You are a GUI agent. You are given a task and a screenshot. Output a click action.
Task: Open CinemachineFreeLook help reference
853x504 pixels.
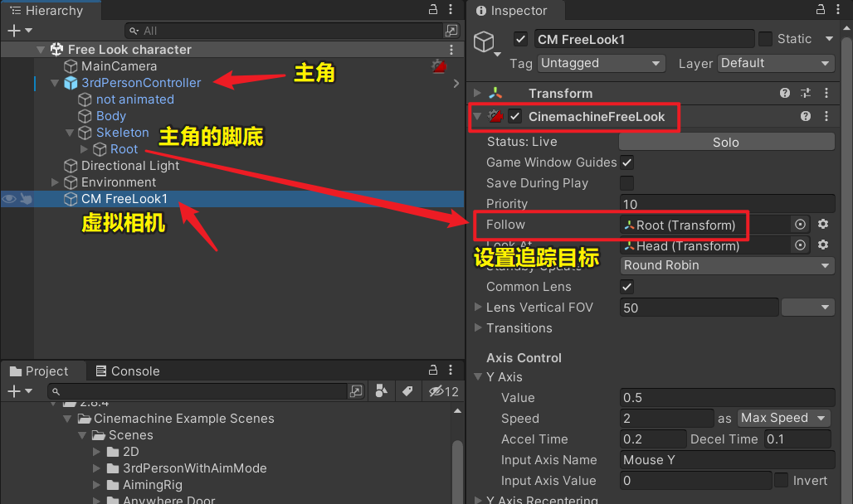[x=806, y=116]
